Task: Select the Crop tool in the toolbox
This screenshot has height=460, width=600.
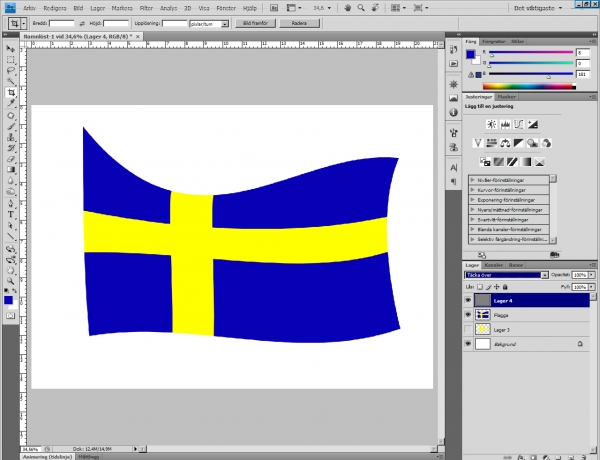Action: 11,92
